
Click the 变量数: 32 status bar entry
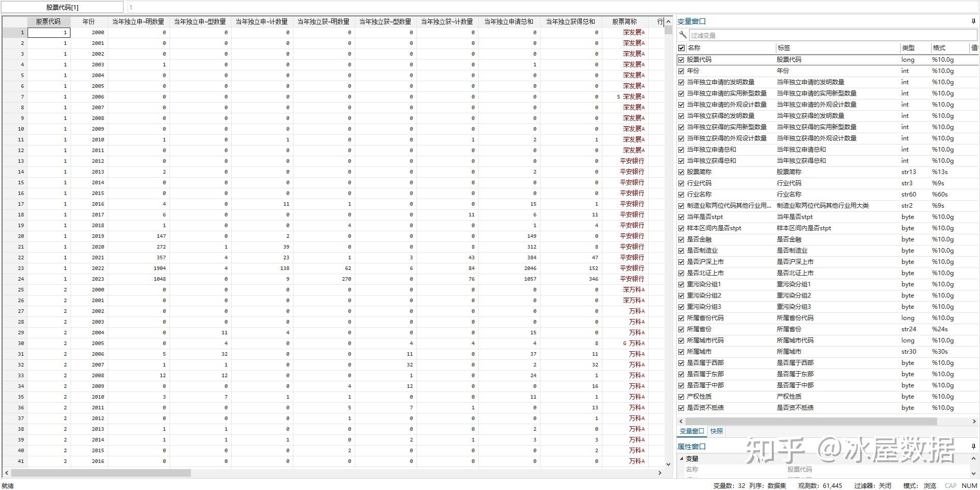(729, 485)
